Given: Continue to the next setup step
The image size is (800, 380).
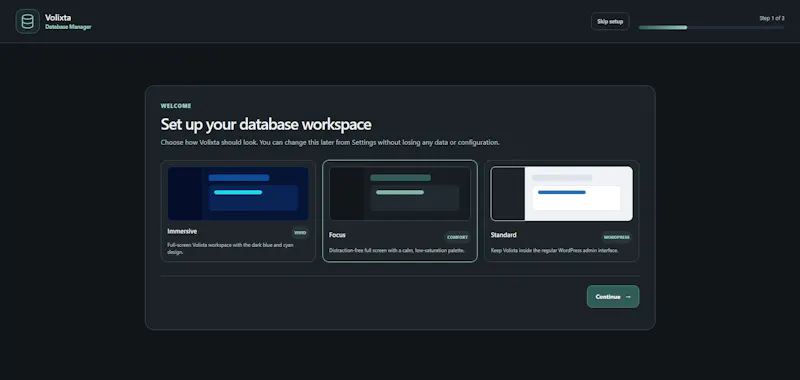Looking at the screenshot, I should click(x=613, y=296).
